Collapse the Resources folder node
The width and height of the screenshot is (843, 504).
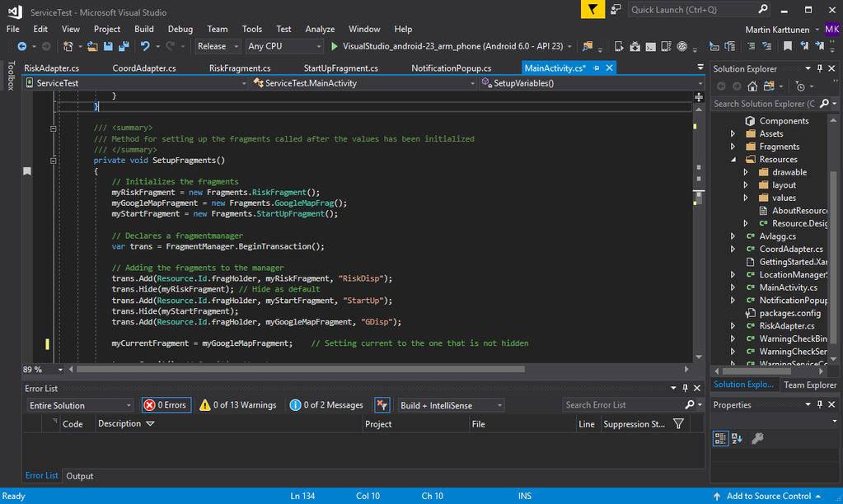pyautogui.click(x=733, y=160)
